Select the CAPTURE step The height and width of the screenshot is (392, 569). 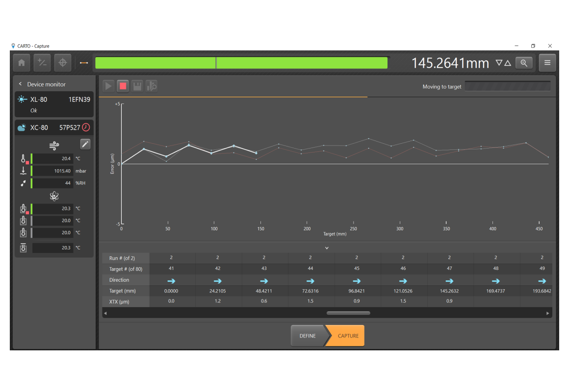coord(347,336)
